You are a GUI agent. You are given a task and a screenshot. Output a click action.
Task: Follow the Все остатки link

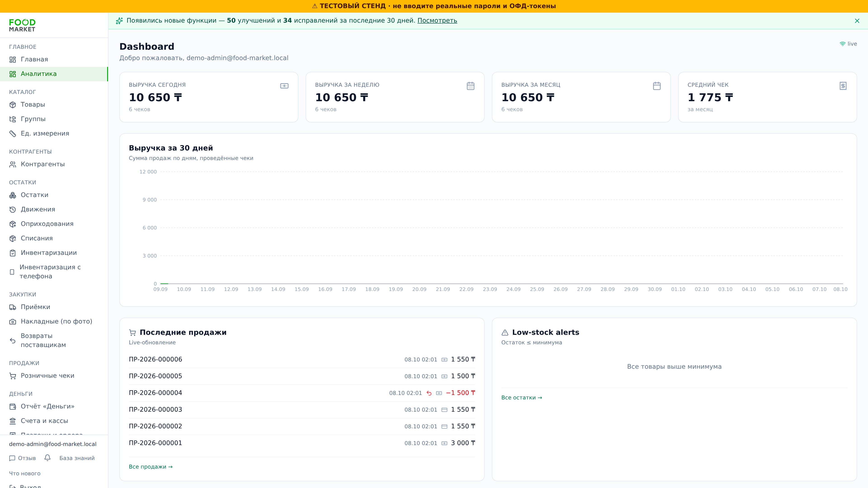pyautogui.click(x=522, y=397)
